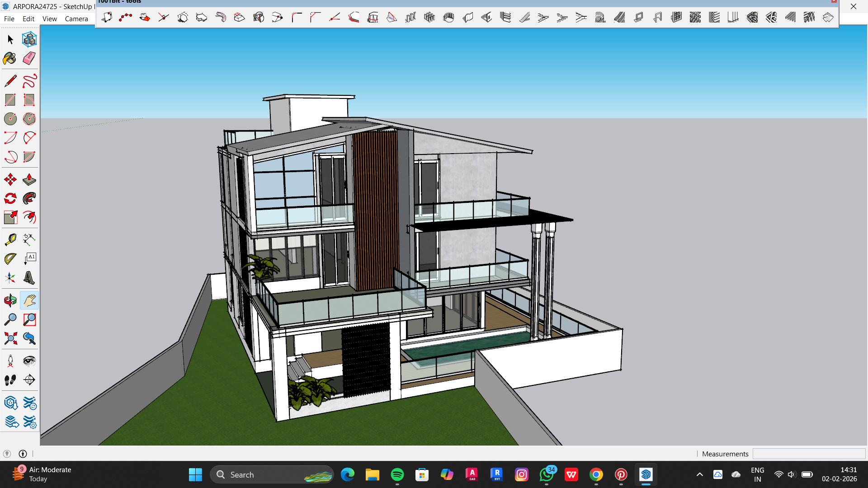
Task: Toggle the Look Around eye tool
Action: 29,361
